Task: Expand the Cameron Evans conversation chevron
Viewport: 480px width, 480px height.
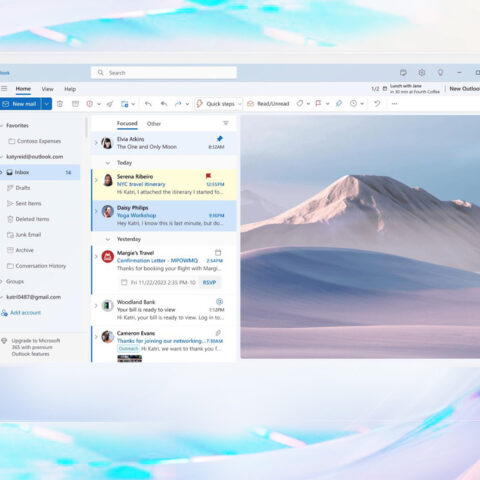Action: (96, 337)
